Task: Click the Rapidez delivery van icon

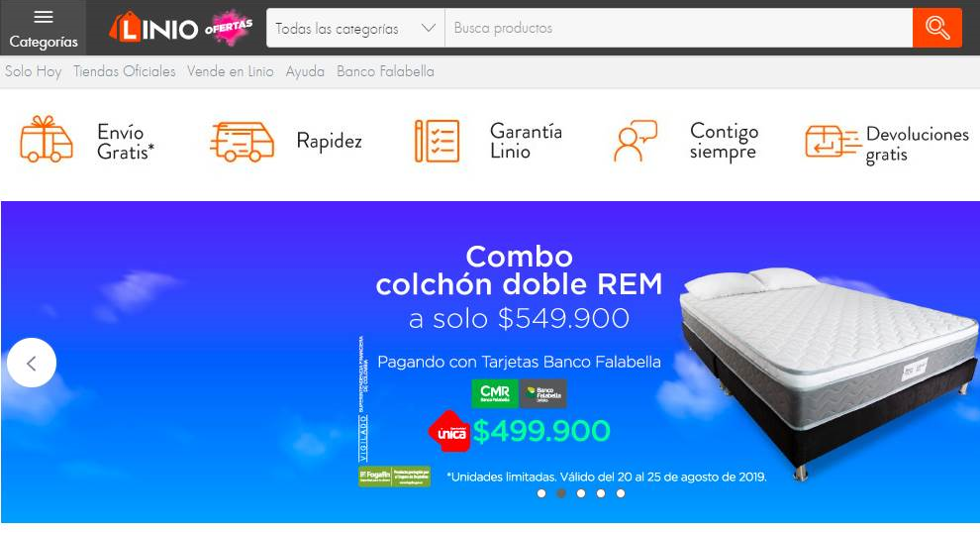Action: [x=242, y=142]
